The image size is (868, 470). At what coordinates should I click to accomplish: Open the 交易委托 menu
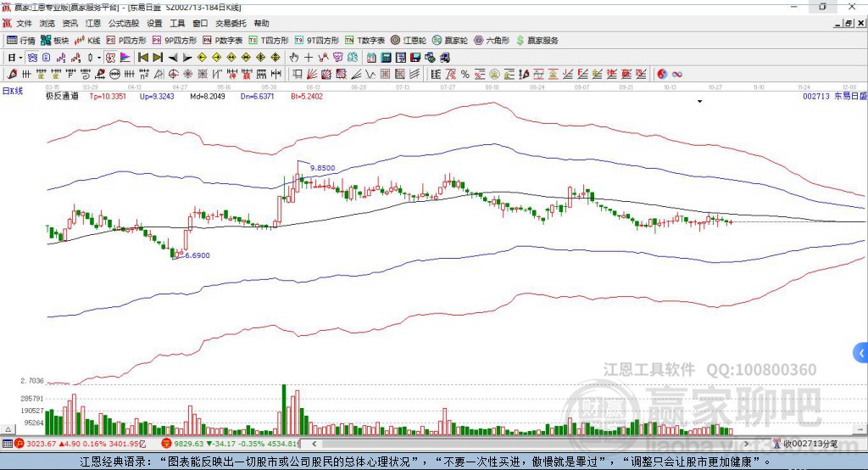point(231,23)
